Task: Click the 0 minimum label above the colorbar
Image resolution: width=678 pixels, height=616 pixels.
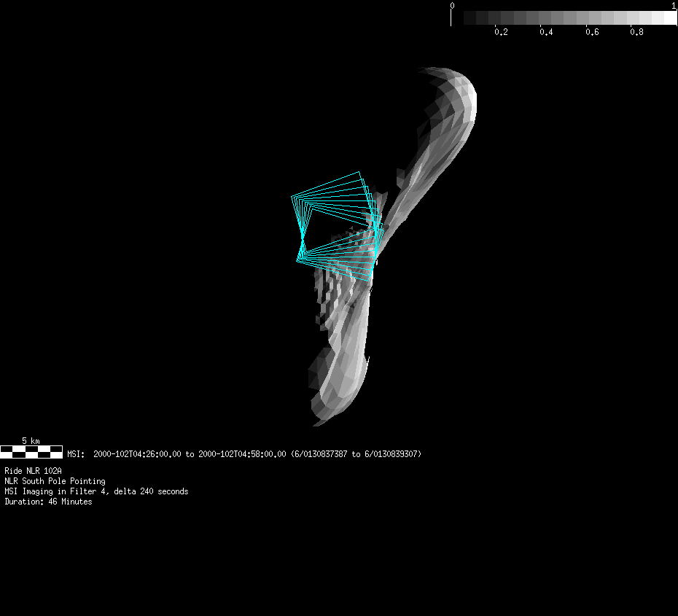Action: 453,6
